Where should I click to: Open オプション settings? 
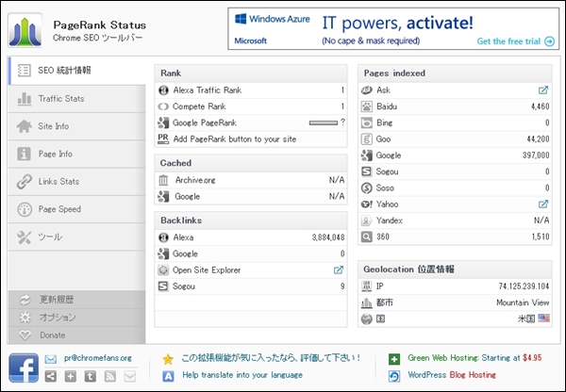click(x=77, y=318)
